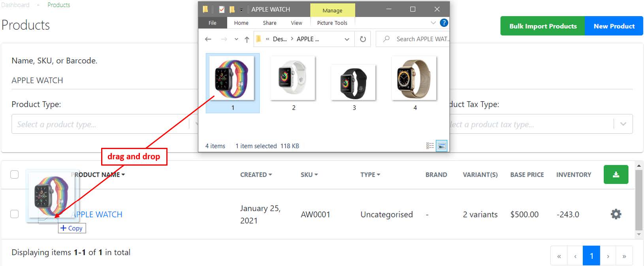Select image file 4 gold watch thumbnail
Screen dimensions: 644x266
click(x=414, y=78)
